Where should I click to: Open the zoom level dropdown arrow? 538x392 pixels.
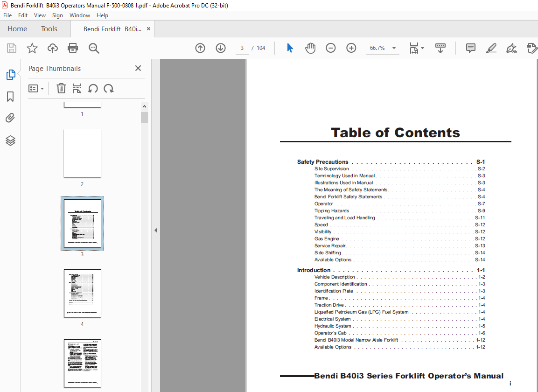click(x=394, y=48)
